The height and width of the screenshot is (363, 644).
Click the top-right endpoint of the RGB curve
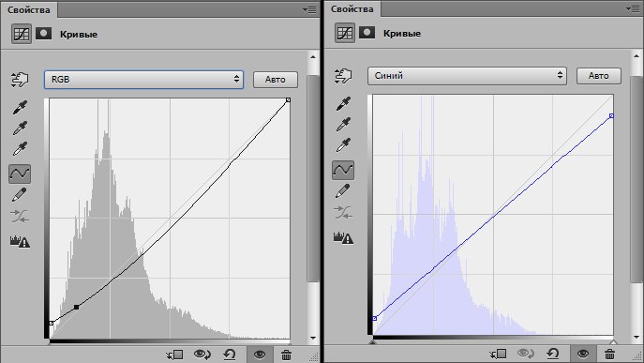(x=289, y=100)
